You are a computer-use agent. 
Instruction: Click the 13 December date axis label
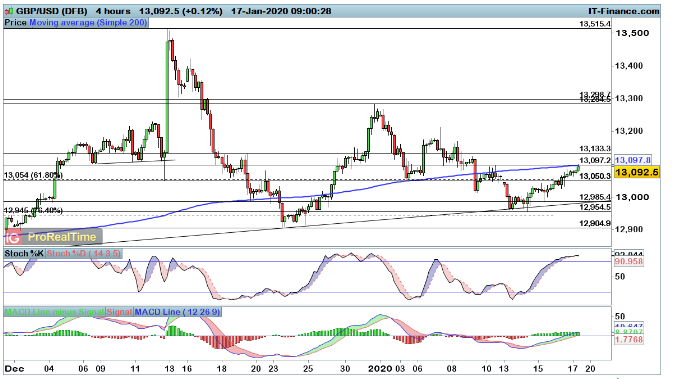tap(169, 369)
